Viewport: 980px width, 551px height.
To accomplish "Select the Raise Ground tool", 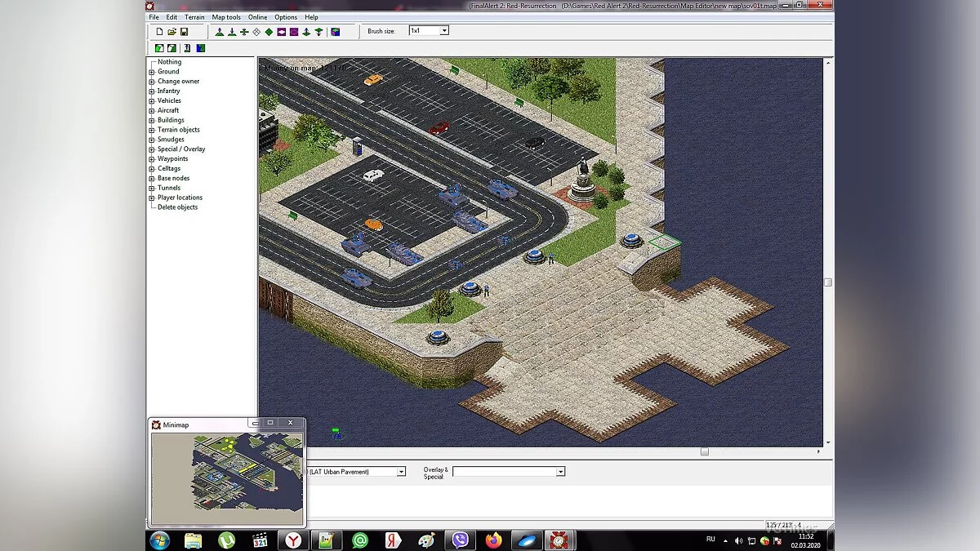I will point(220,30).
